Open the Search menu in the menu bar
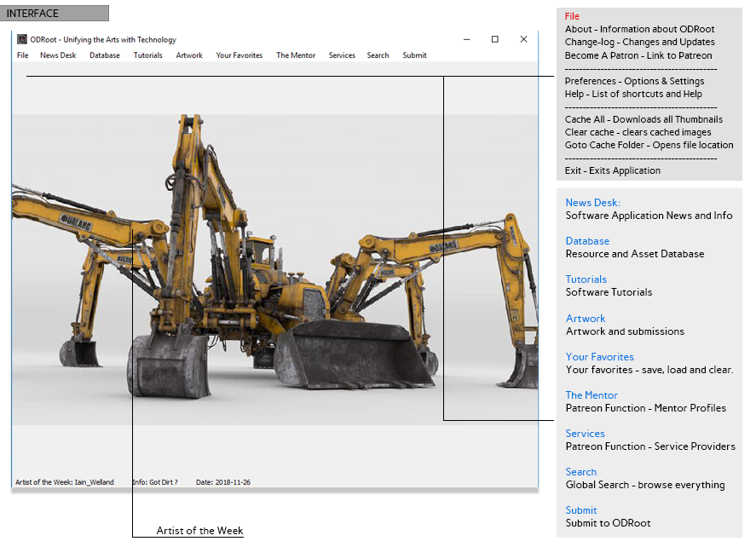 pos(378,55)
